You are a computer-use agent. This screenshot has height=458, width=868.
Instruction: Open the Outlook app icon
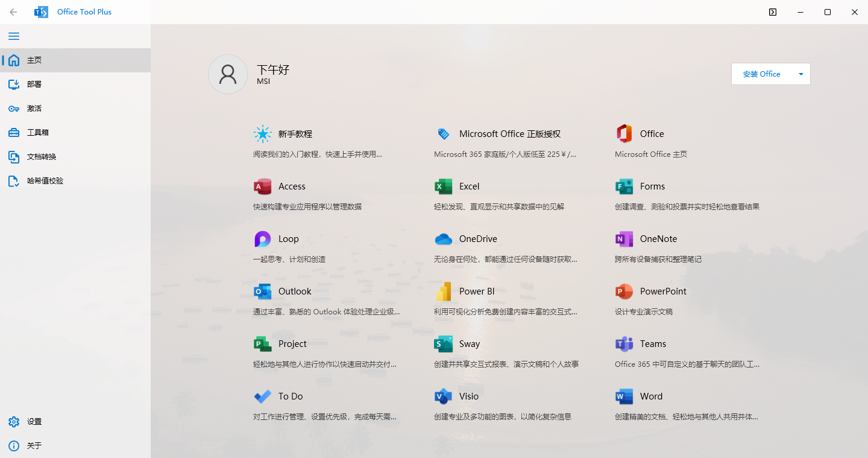pyautogui.click(x=263, y=291)
